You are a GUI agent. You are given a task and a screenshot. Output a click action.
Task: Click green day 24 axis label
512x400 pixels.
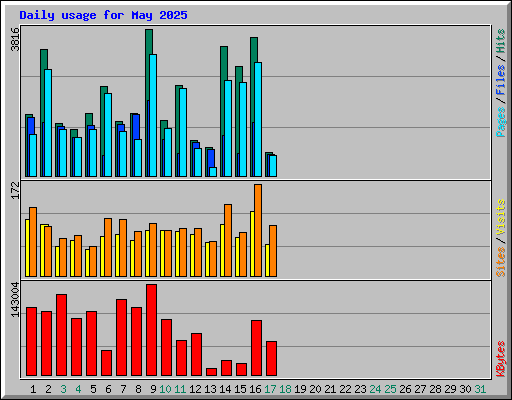point(375,389)
